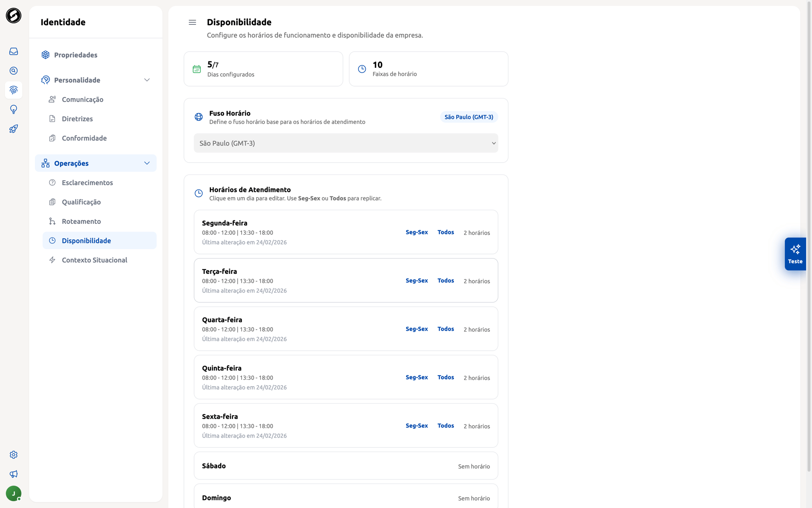
Task: Click the globe icon beside Fuso Horário
Action: pos(199,117)
